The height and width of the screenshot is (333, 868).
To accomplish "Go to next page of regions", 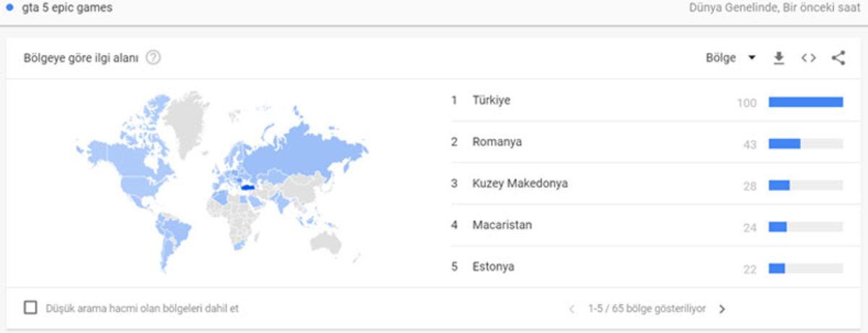I will pos(722,309).
